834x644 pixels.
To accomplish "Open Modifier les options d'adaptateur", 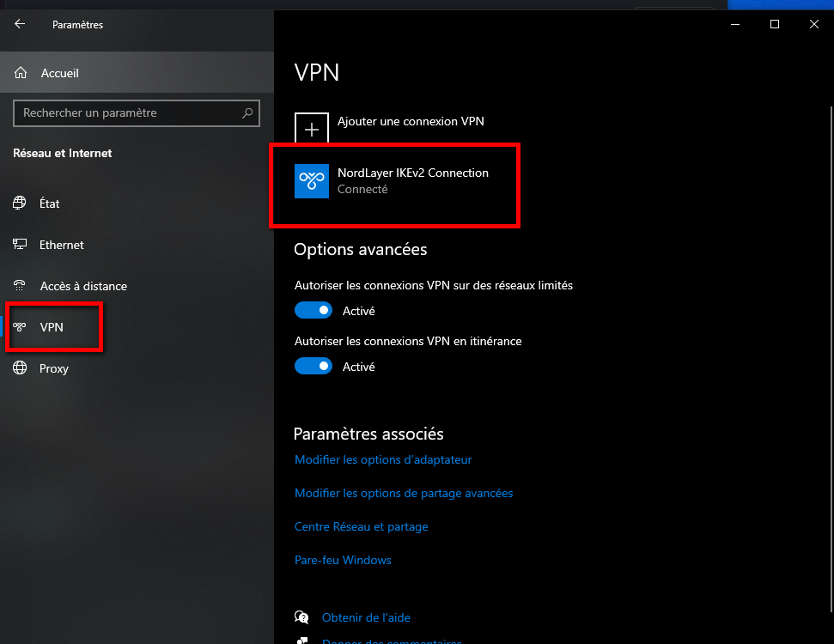I will 383,459.
